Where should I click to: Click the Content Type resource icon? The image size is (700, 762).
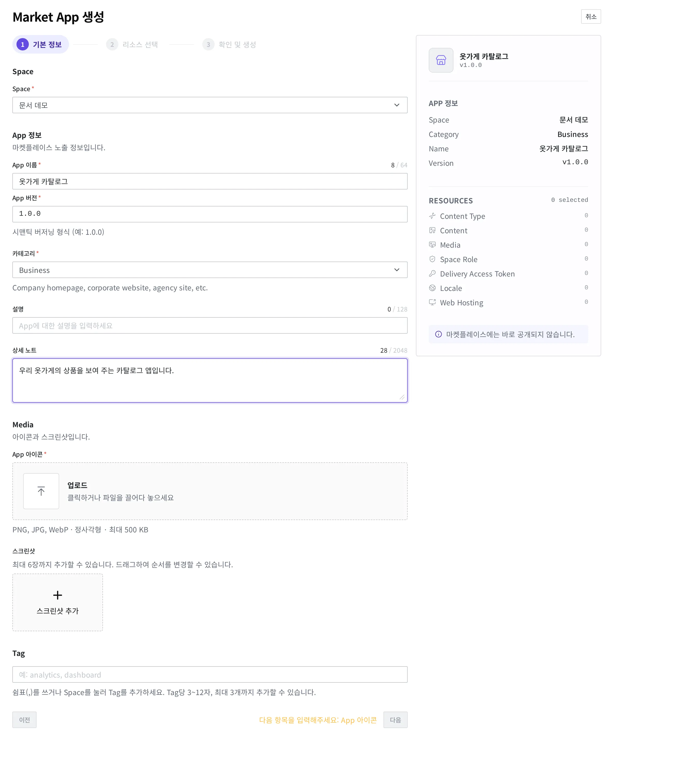click(432, 216)
